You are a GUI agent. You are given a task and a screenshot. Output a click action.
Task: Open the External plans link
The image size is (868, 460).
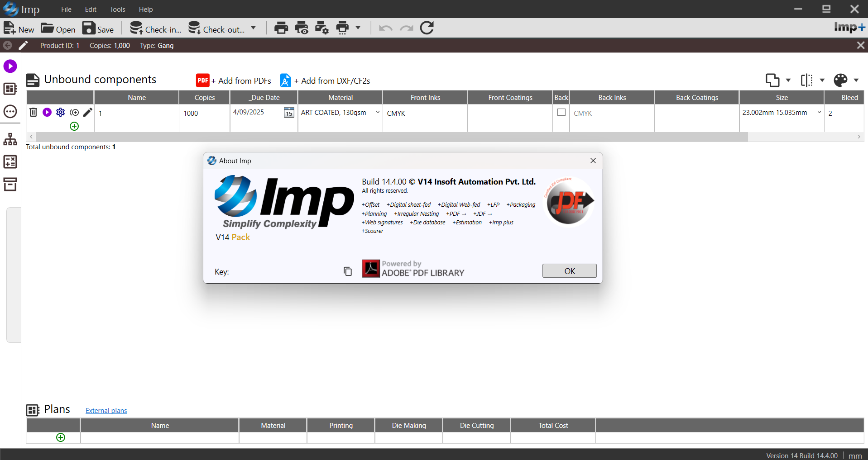(106, 411)
